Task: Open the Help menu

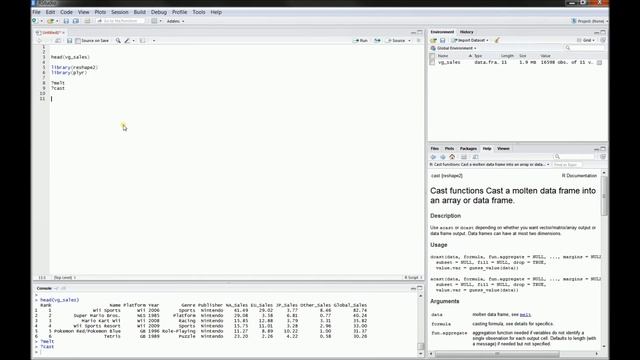Action: pyautogui.click(x=216, y=12)
